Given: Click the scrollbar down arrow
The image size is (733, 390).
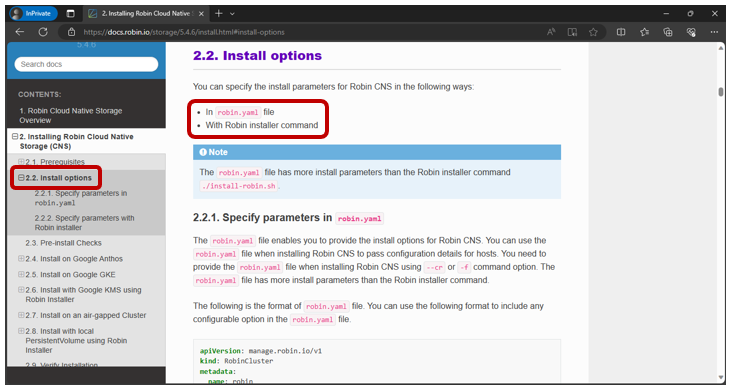Looking at the screenshot, I should coord(721,378).
